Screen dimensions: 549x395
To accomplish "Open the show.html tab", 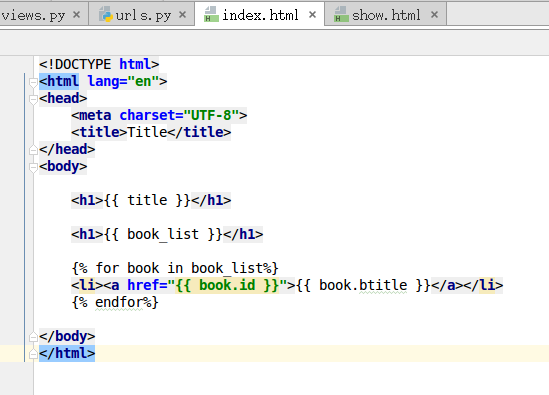I will (386, 15).
